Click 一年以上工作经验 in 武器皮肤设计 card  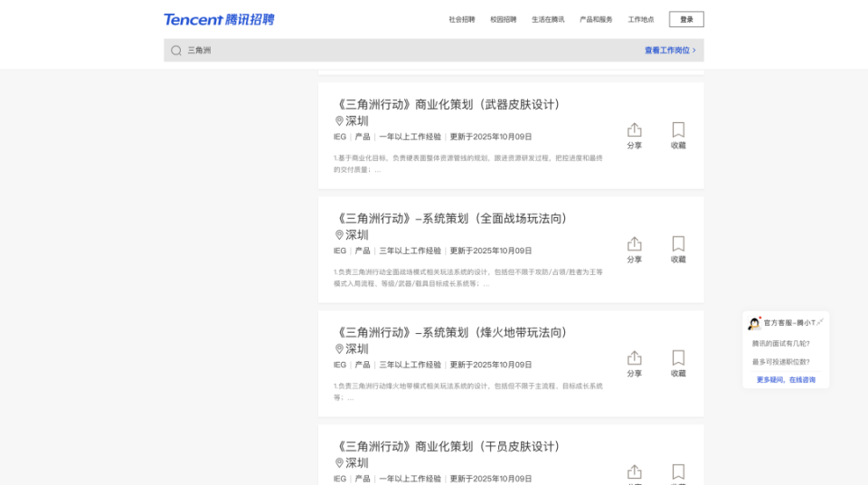(x=410, y=137)
